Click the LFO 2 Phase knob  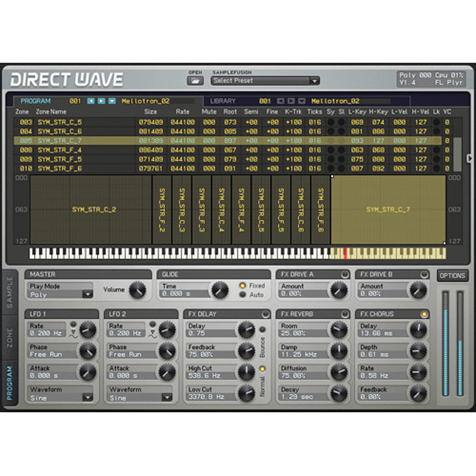pos(167,351)
